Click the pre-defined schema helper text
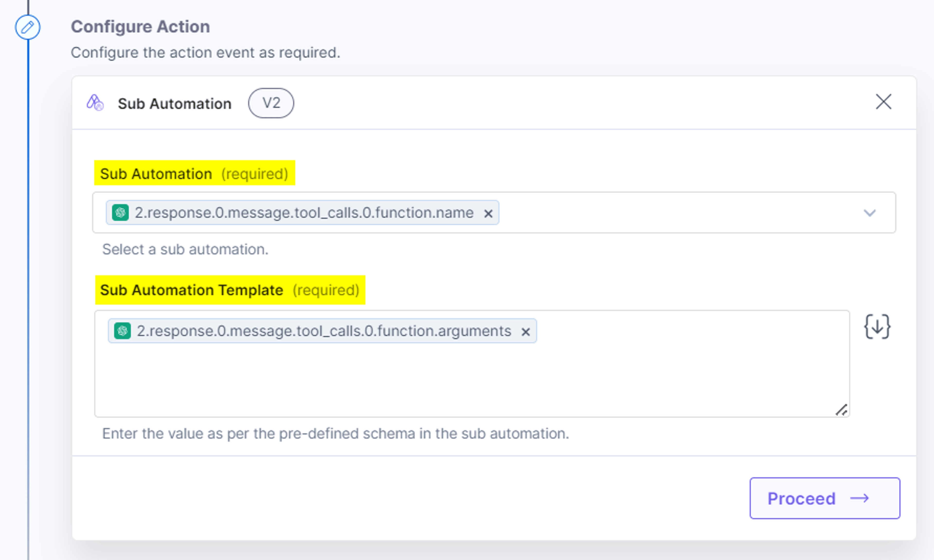This screenshot has width=934, height=560. pos(335,434)
